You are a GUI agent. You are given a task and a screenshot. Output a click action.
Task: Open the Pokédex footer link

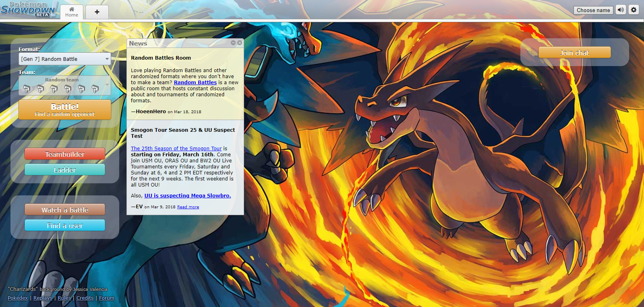coord(18,298)
